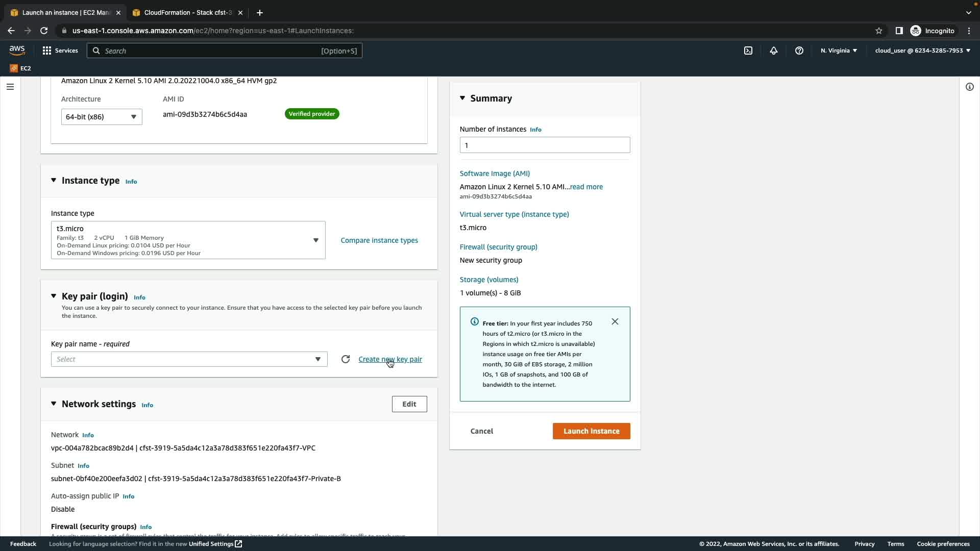The width and height of the screenshot is (980, 551).
Task: Refresh the key pair list
Action: tap(346, 359)
